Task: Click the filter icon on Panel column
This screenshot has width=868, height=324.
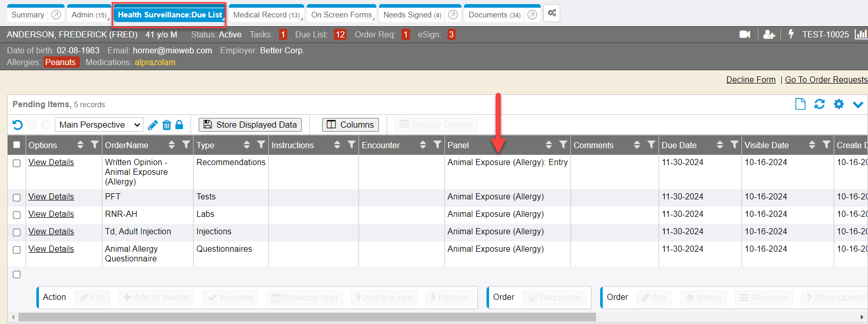Action: 563,145
